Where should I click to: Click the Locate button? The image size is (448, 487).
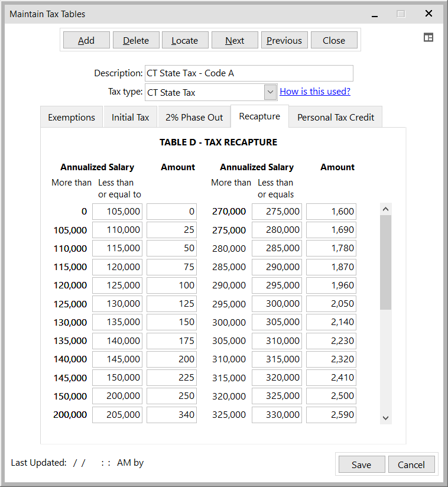pos(184,40)
